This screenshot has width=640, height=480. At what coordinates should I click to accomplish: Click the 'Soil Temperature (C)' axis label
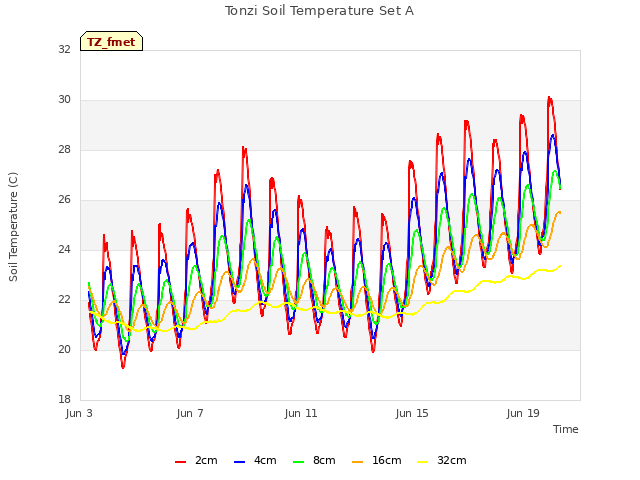coord(13,227)
